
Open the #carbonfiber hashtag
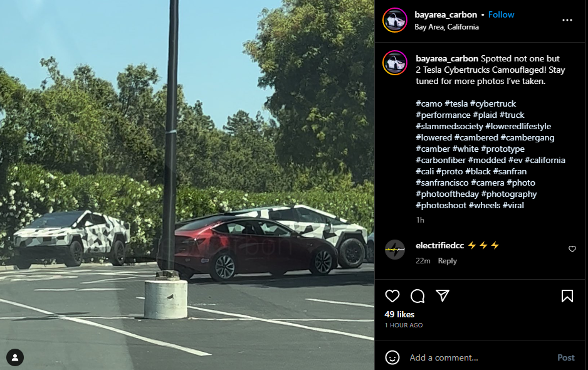pos(441,161)
